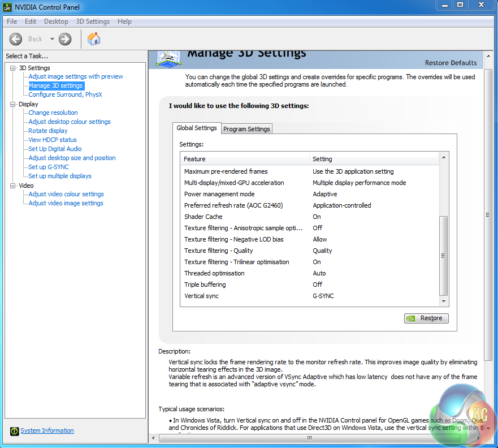Open Adjust video colour settings

coord(66,194)
